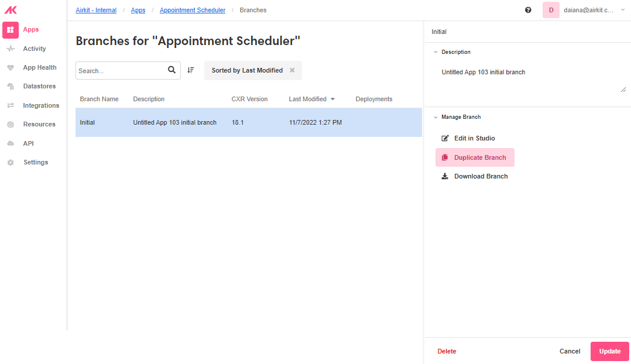Click the API cloud icon

11,143
